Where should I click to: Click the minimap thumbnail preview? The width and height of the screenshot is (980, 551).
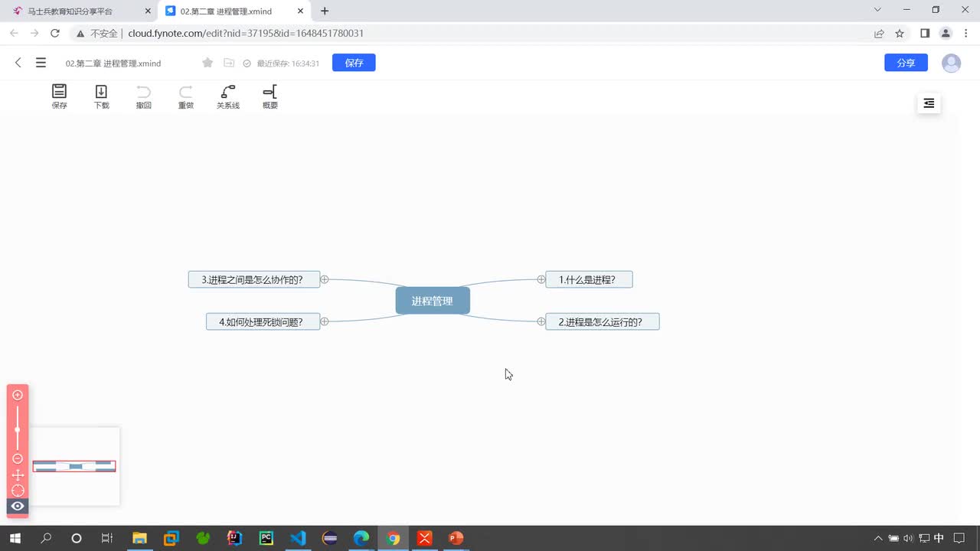pyautogui.click(x=74, y=466)
